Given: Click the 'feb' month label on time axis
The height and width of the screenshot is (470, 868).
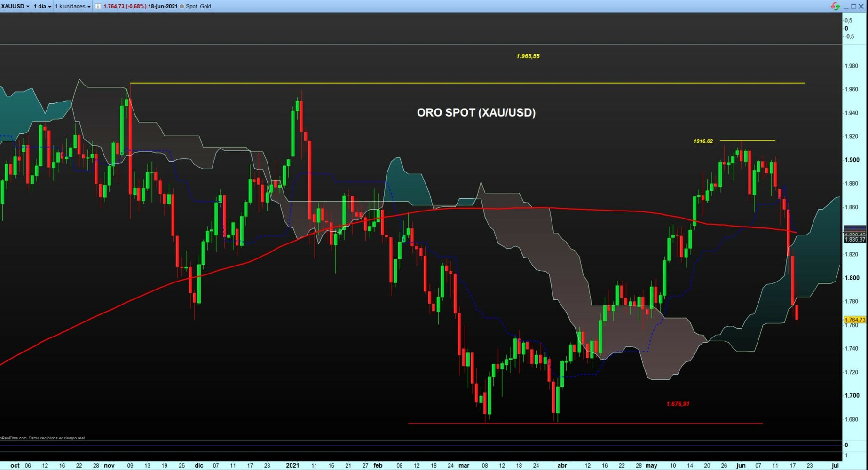Looking at the screenshot, I should pyautogui.click(x=378, y=465).
